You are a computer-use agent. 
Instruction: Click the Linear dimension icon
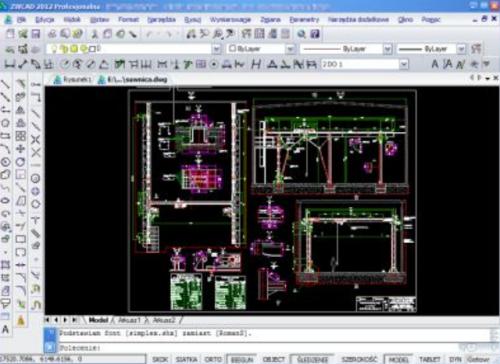(10, 64)
